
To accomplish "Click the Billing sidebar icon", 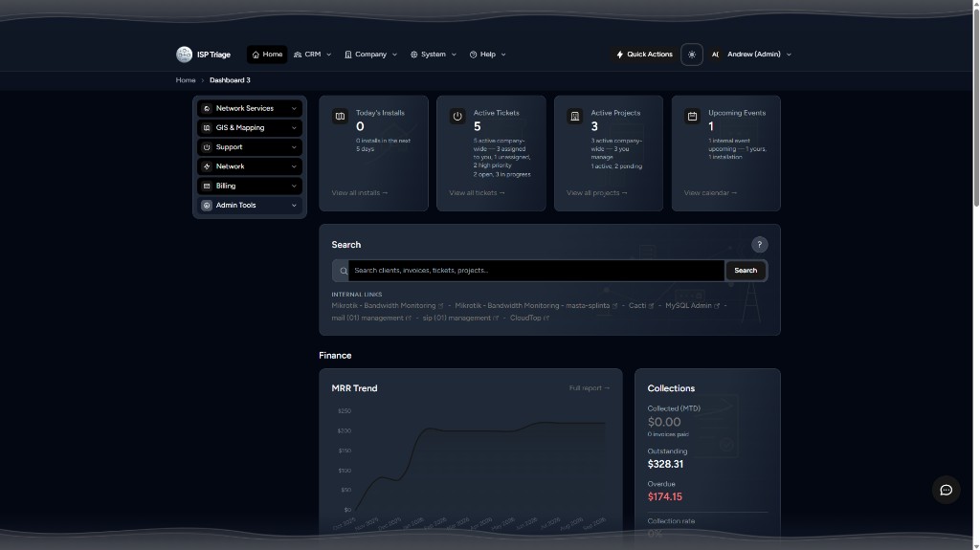I will click(x=207, y=187).
